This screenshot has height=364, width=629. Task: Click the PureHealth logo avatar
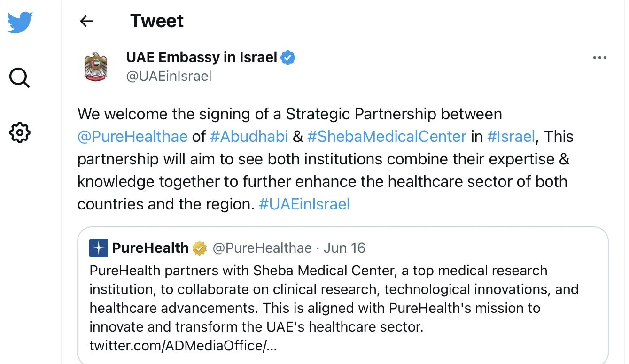tap(99, 248)
